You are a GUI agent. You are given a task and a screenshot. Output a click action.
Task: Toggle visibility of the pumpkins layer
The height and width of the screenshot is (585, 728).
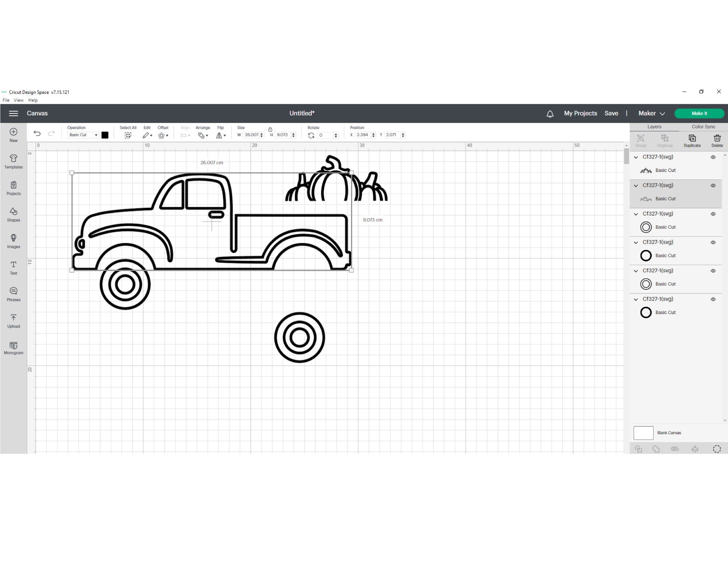click(x=713, y=157)
